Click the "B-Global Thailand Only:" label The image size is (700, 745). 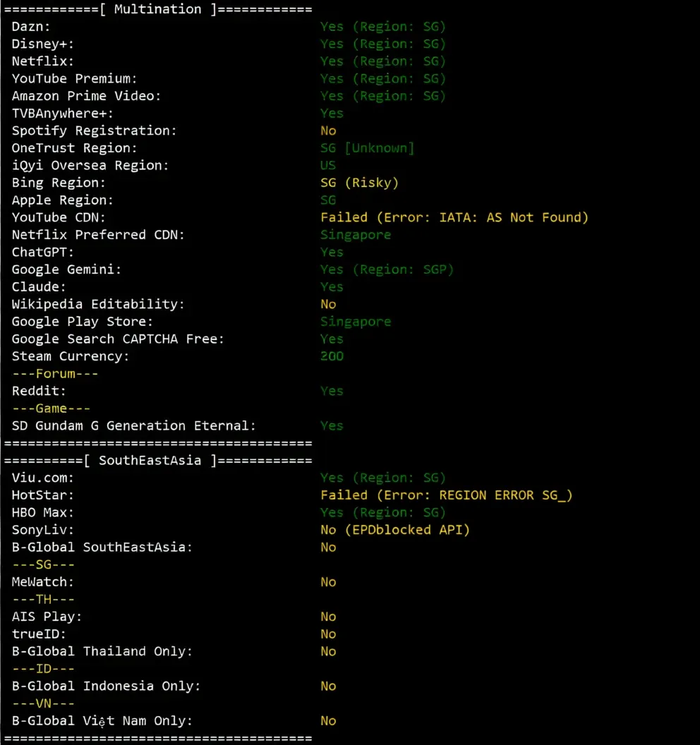pyautogui.click(x=102, y=651)
